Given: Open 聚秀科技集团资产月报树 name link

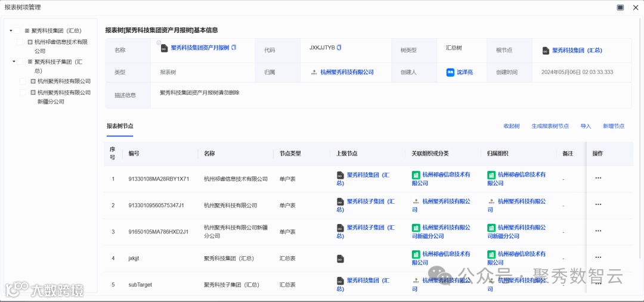Looking at the screenshot, I should [200, 48].
